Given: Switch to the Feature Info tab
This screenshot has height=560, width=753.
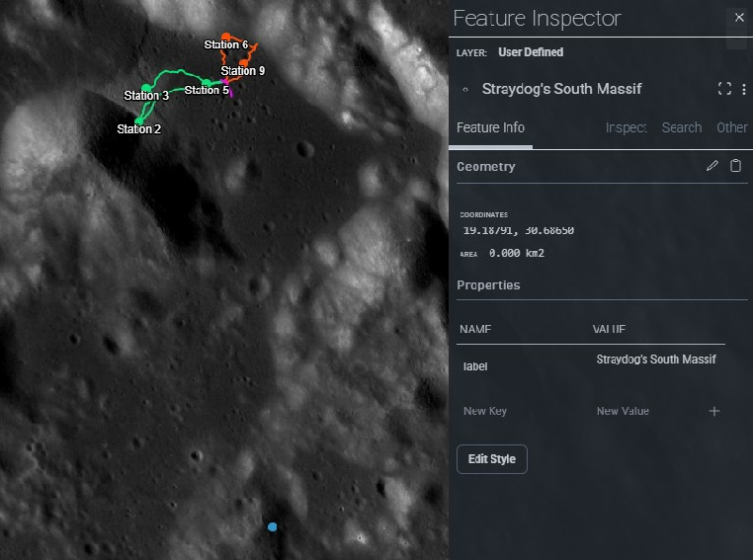Looking at the screenshot, I should pyautogui.click(x=491, y=127).
